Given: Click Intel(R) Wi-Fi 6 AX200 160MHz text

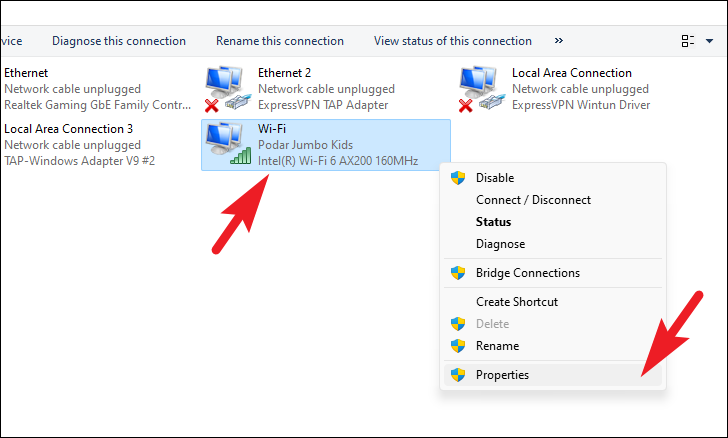Looking at the screenshot, I should [x=338, y=161].
